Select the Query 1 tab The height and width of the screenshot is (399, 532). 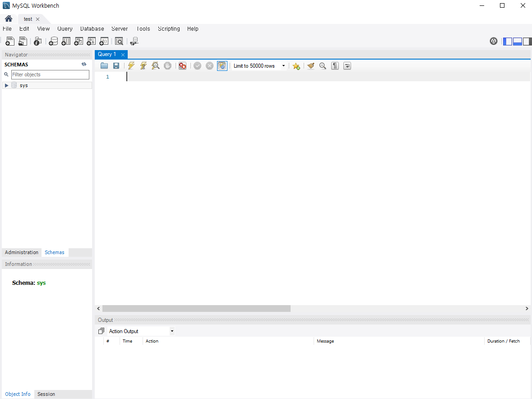(107, 54)
